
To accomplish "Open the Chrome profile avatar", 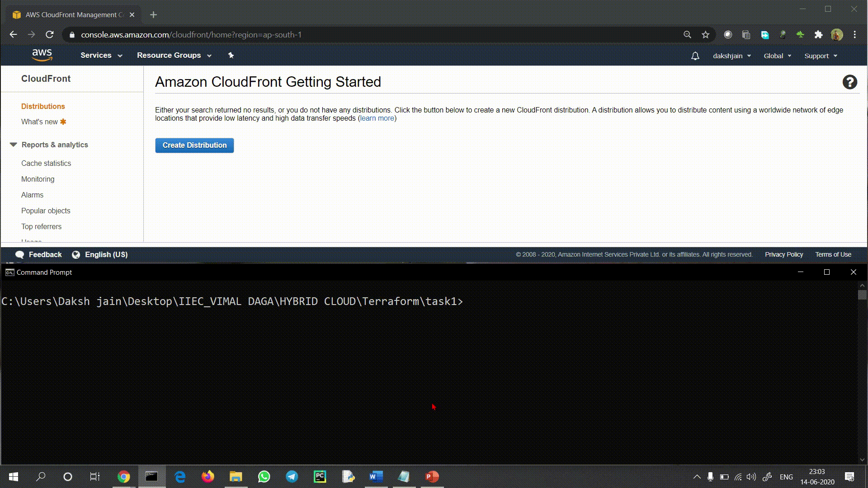I will pyautogui.click(x=837, y=35).
